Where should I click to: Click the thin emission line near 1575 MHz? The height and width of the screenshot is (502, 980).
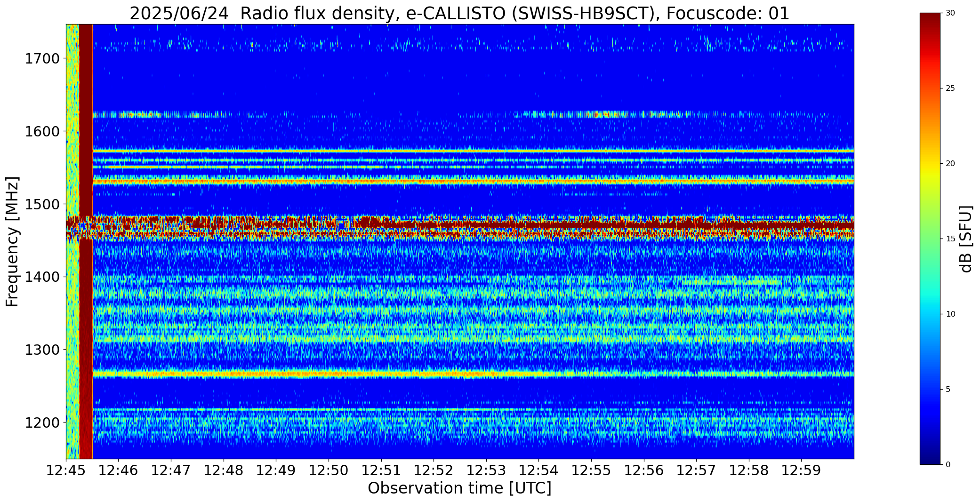[x=473, y=151]
